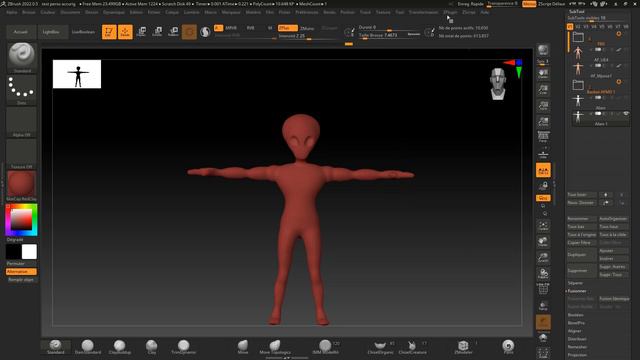Screen dimensions: 640x360
Task: Click the white secondary color swatch
Action: coord(29,252)
